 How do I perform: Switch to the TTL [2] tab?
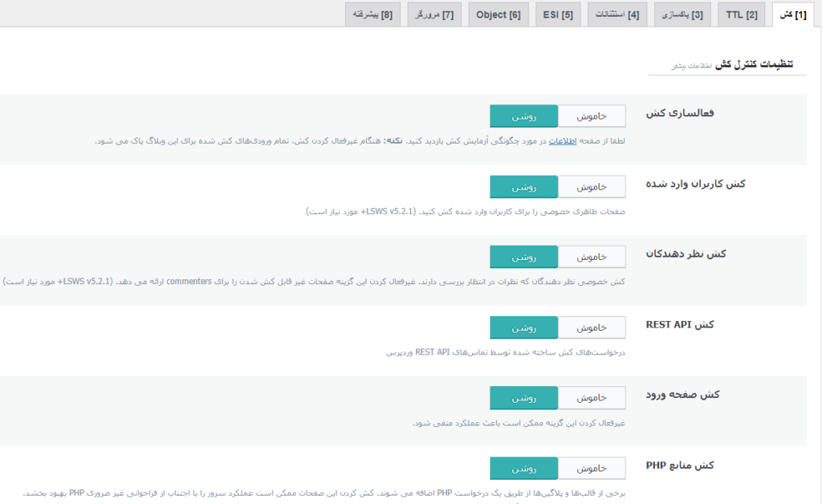coord(740,14)
